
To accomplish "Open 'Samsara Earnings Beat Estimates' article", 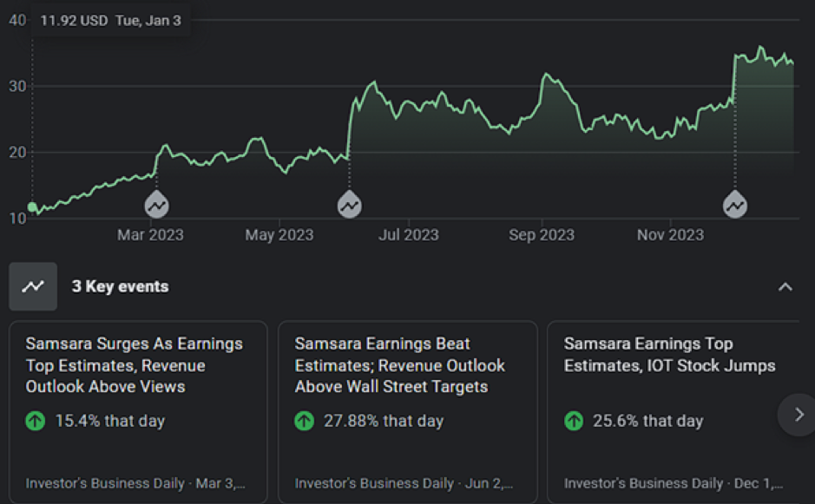I will [x=400, y=365].
